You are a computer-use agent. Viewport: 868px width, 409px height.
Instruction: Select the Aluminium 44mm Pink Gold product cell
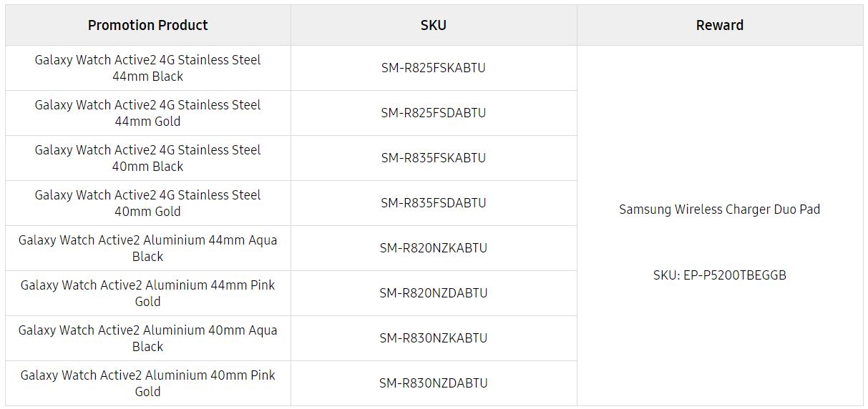pos(147,293)
